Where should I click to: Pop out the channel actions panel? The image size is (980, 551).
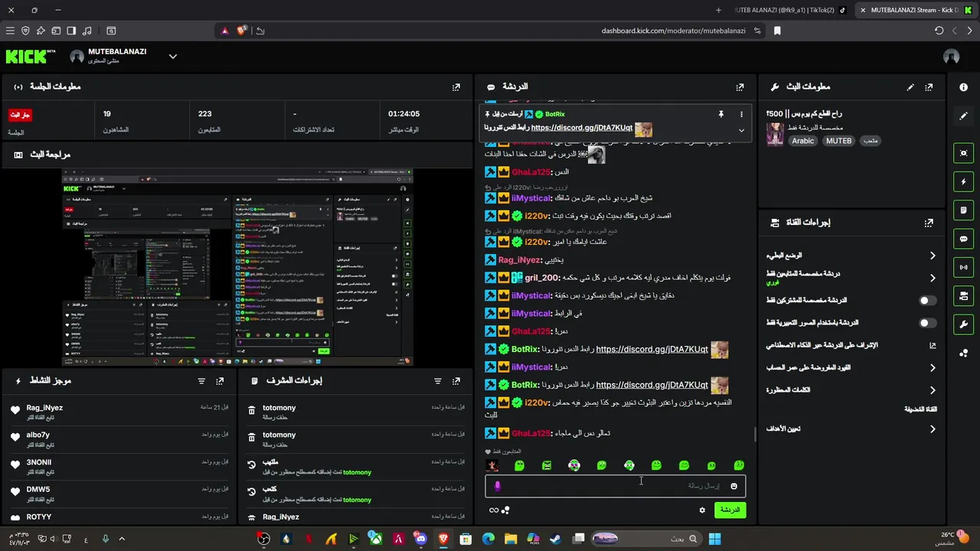[x=929, y=223]
